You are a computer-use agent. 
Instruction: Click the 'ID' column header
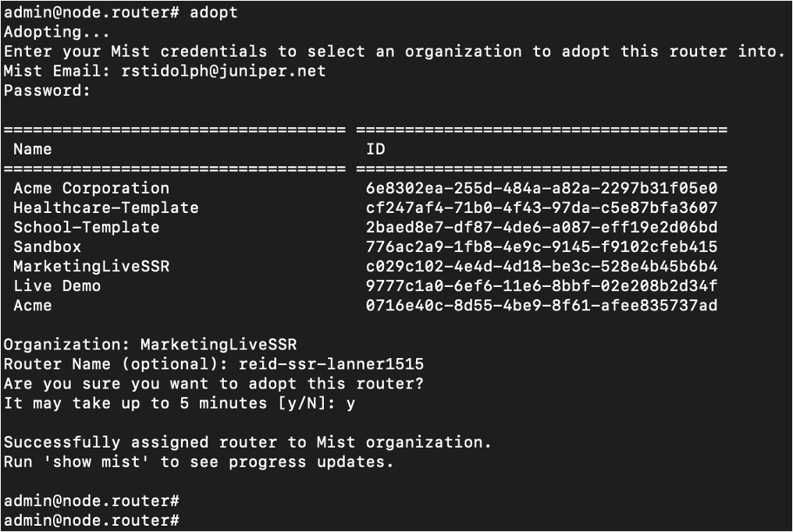375,149
